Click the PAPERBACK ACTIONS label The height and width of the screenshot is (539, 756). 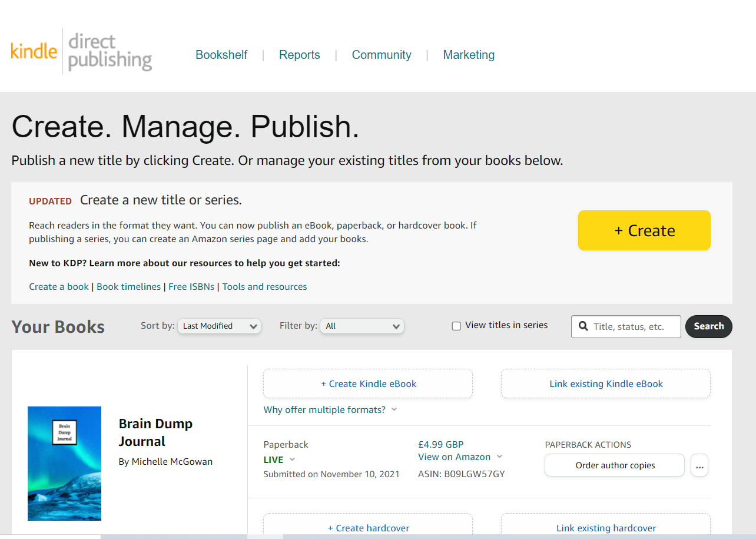[x=588, y=445]
